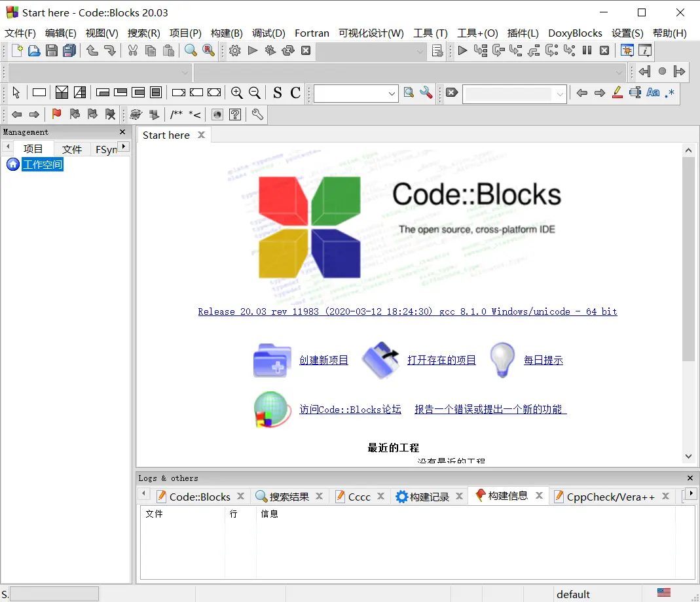The height and width of the screenshot is (602, 700).
Task: Open the search text combo box
Action: coord(356,94)
